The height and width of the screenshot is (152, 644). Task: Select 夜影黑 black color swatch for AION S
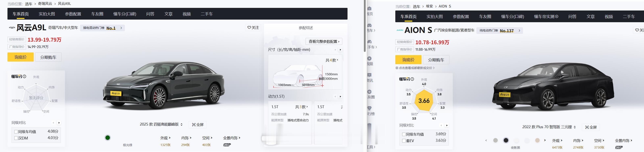click(x=506, y=140)
